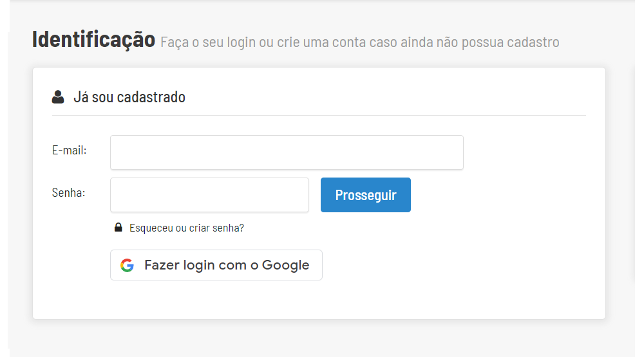Click the 'Faça o seu login' subtitle text

coord(359,42)
